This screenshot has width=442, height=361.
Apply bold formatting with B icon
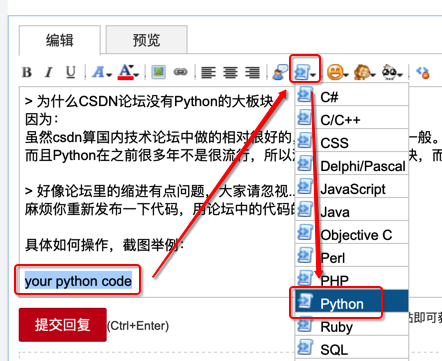pyautogui.click(x=27, y=72)
